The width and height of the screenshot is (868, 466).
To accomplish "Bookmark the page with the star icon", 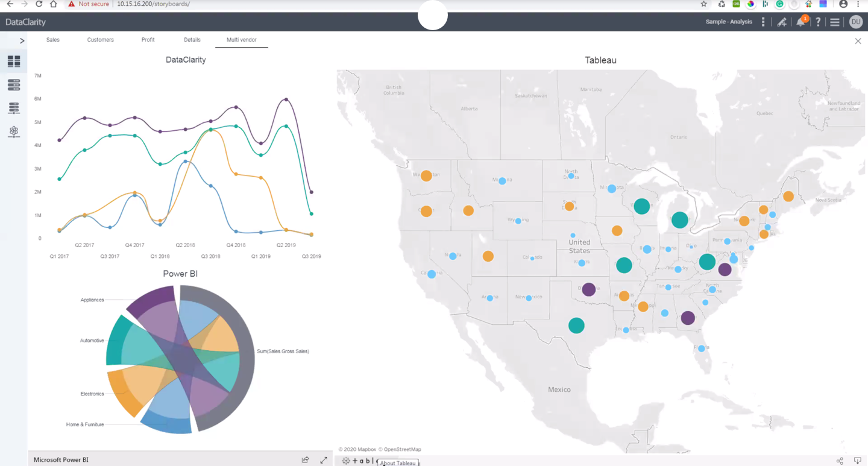I will pos(703,4).
